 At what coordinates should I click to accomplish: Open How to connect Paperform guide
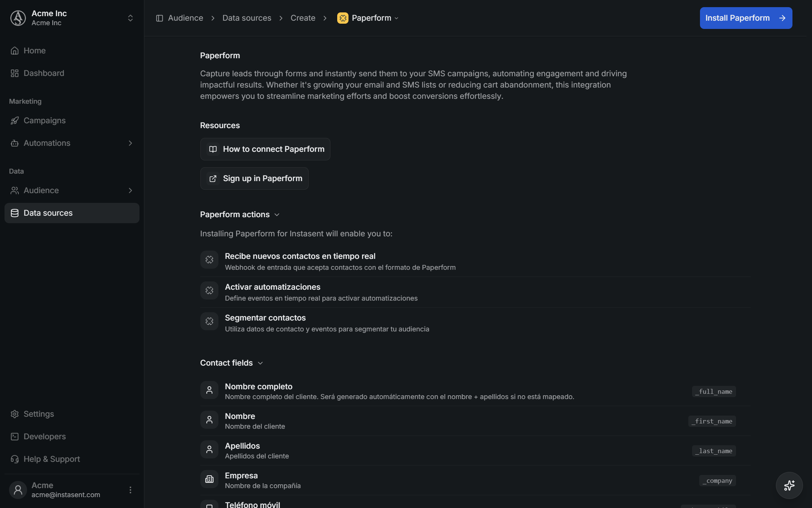tap(265, 149)
